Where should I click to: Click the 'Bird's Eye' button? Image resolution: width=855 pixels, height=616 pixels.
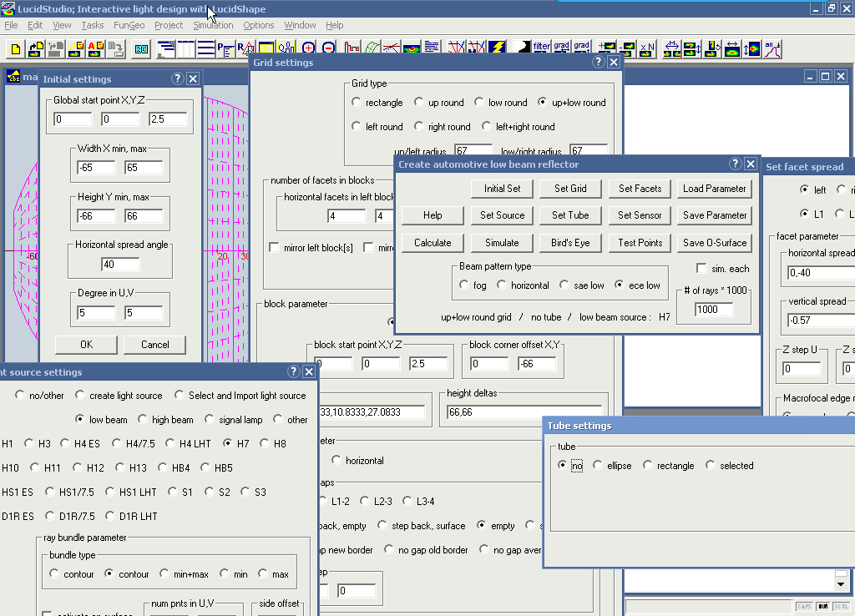coord(570,243)
